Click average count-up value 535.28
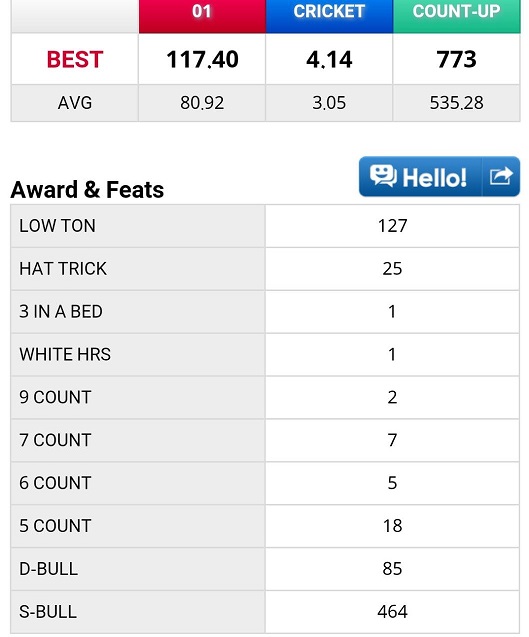The height and width of the screenshot is (637, 529). [456, 103]
